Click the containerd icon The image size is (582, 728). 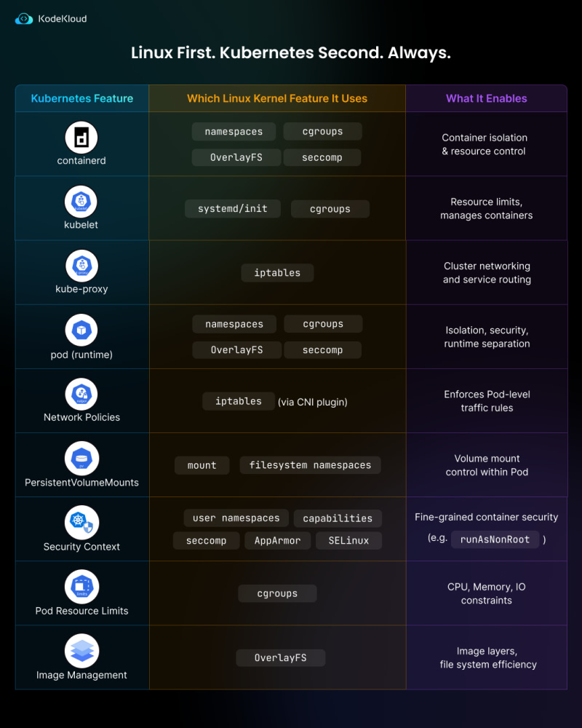tap(81, 137)
